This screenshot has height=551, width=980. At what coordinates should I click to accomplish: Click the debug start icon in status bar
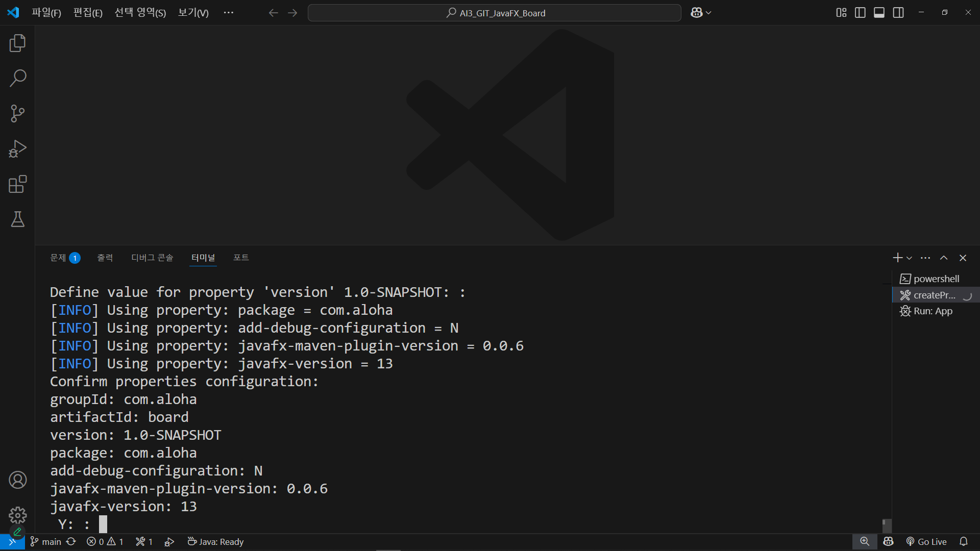pyautogui.click(x=169, y=542)
